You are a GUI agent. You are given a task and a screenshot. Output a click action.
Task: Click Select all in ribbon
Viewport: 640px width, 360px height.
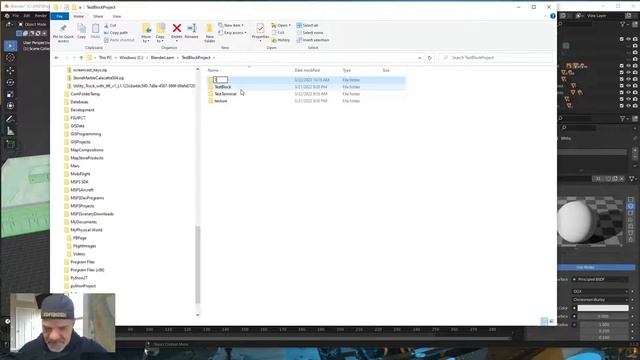307,25
